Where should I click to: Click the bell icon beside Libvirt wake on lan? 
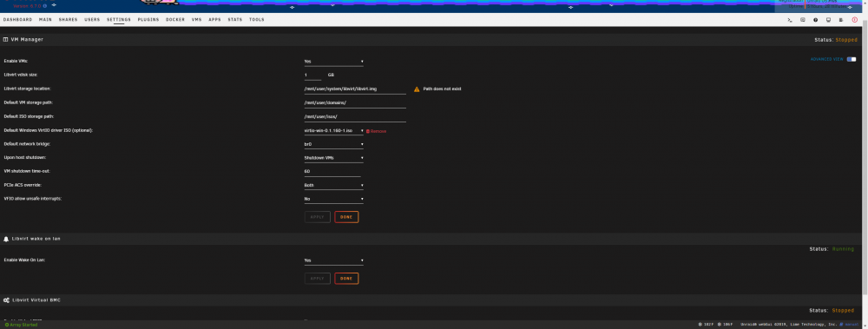pyautogui.click(x=6, y=239)
